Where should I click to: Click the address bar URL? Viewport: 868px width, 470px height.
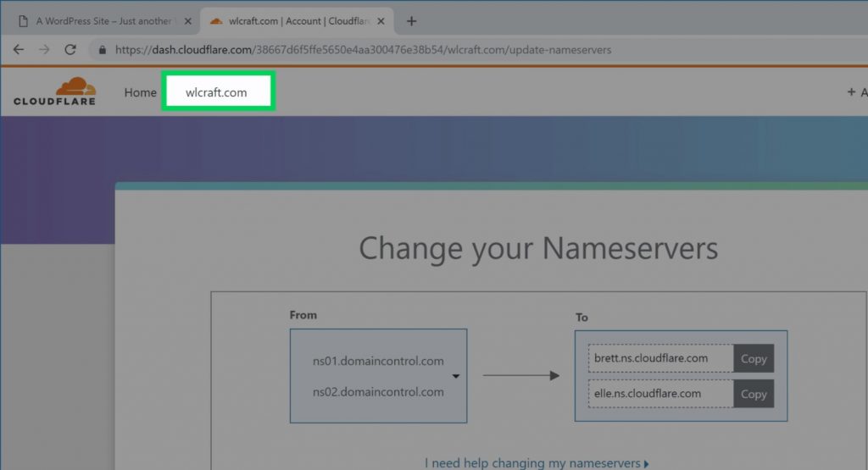click(363, 50)
